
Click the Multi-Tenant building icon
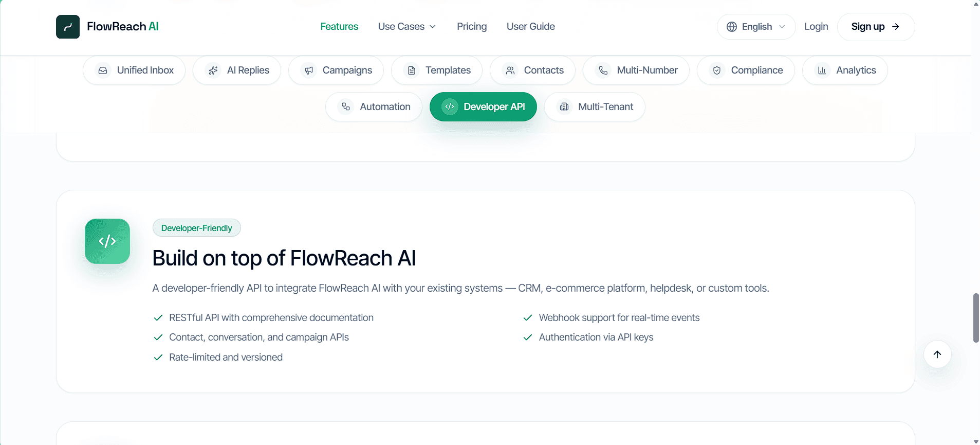pos(564,106)
